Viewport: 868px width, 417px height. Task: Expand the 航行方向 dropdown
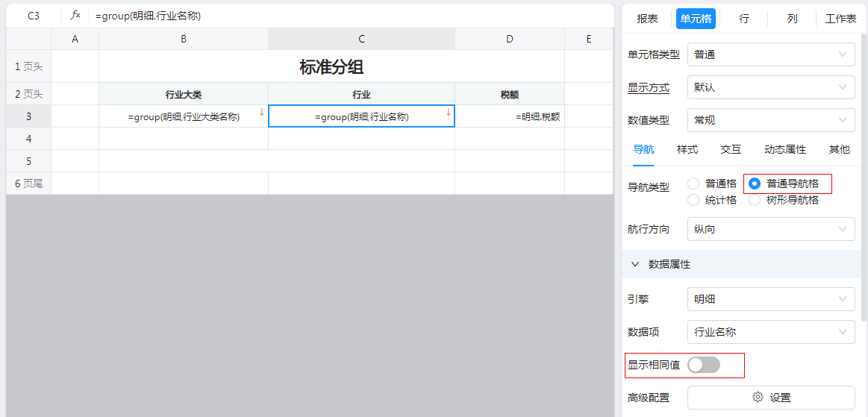tap(771, 229)
